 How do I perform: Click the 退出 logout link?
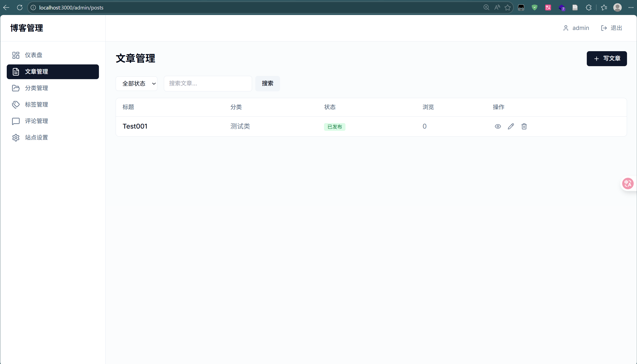click(x=612, y=28)
